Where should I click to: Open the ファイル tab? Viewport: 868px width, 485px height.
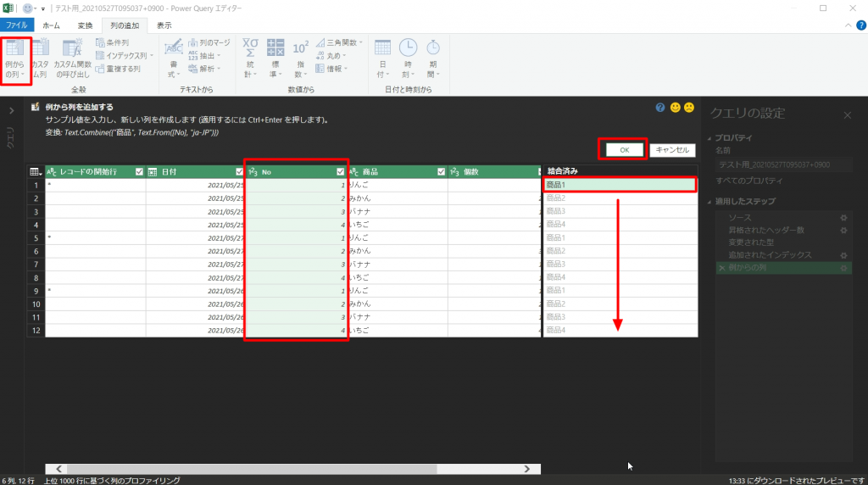pos(19,25)
